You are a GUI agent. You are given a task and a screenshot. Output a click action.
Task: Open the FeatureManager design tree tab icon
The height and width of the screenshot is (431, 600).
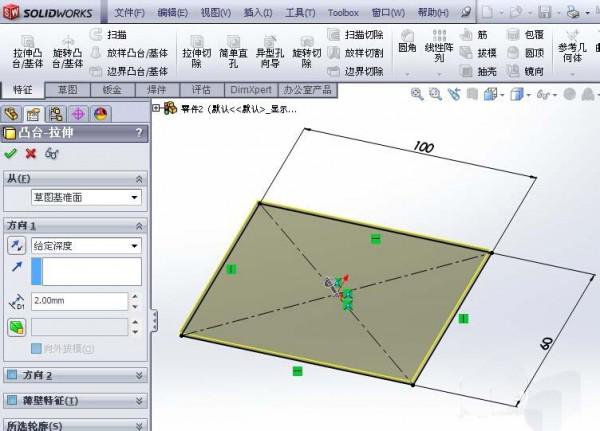[11, 114]
